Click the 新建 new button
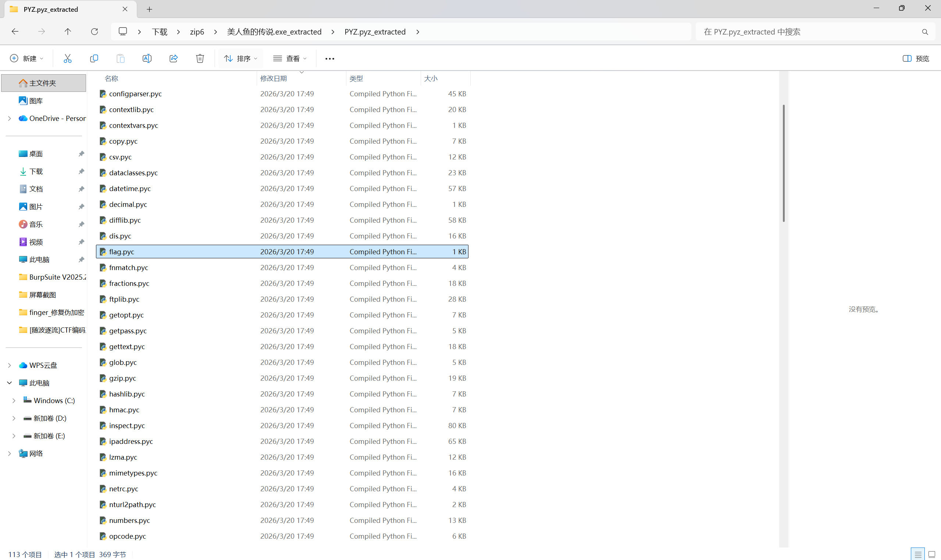941x560 pixels. point(26,58)
